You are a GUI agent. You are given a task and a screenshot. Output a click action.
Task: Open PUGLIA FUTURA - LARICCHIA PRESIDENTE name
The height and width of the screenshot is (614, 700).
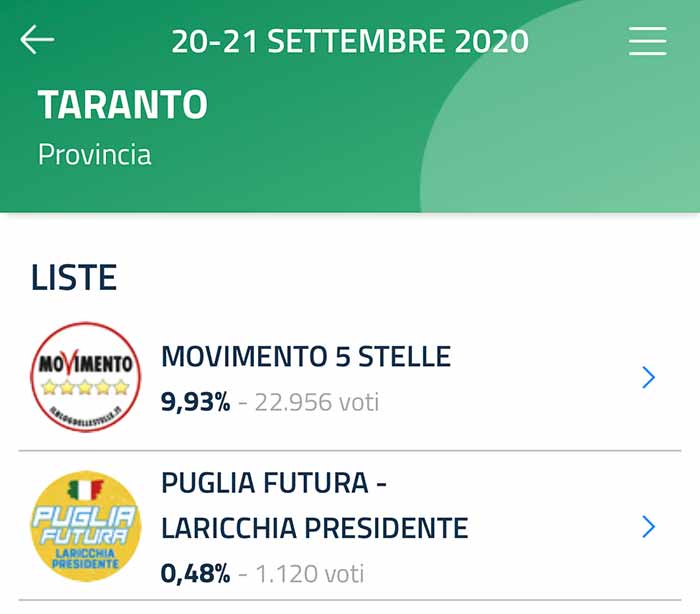[x=315, y=505]
